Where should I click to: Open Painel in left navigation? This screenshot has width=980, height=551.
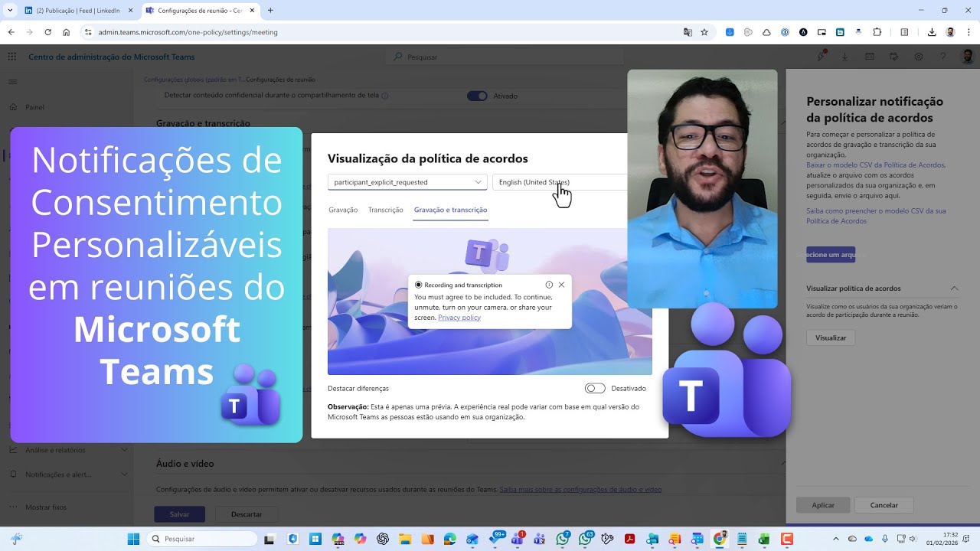tap(34, 107)
